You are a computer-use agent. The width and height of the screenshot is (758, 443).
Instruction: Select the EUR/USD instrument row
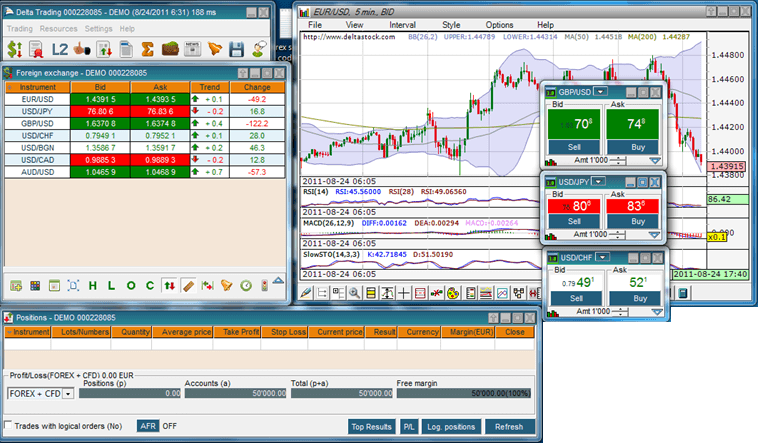145,99
